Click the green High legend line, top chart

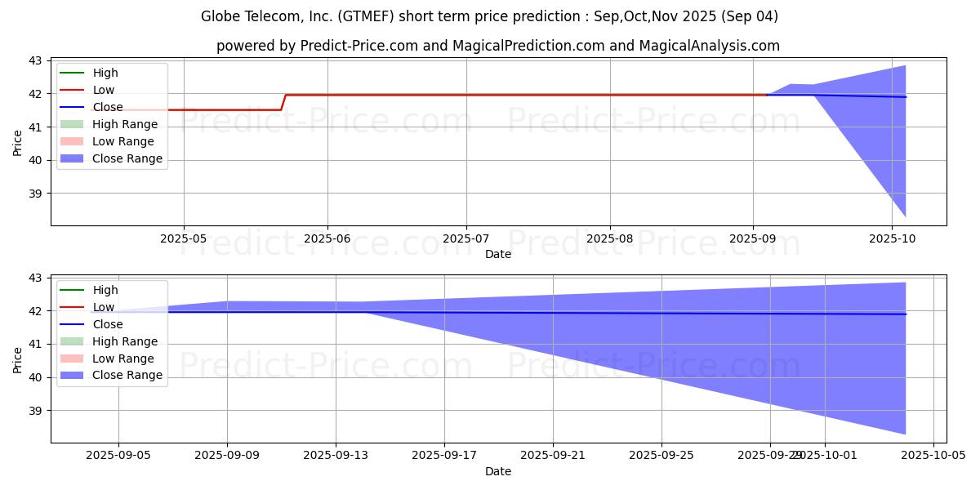(72, 73)
